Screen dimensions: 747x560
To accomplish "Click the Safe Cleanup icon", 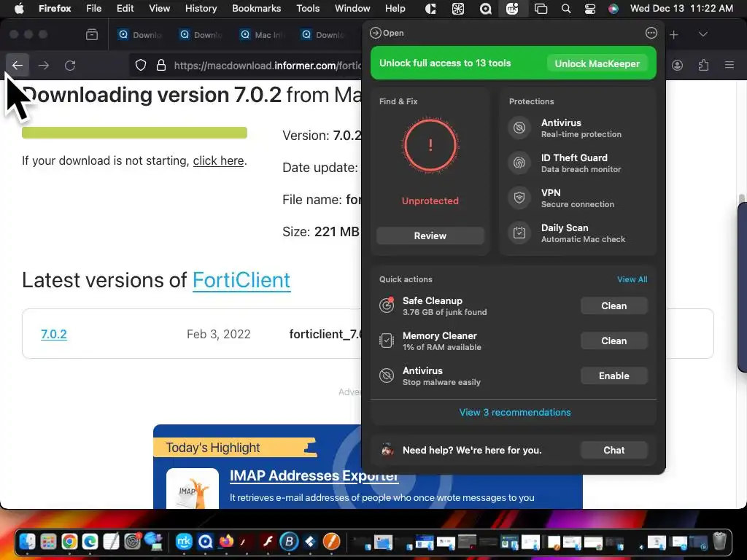I will pyautogui.click(x=387, y=306).
